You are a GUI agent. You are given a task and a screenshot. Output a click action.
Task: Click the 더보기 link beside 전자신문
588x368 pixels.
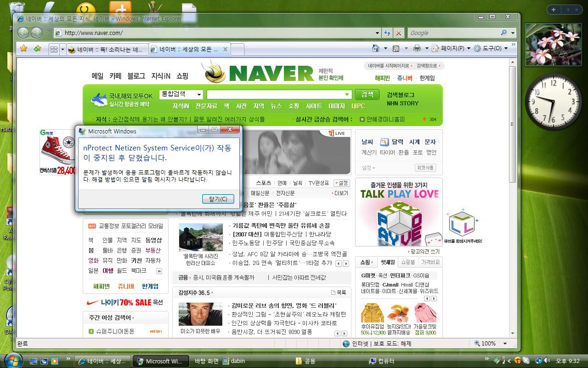coord(341,193)
